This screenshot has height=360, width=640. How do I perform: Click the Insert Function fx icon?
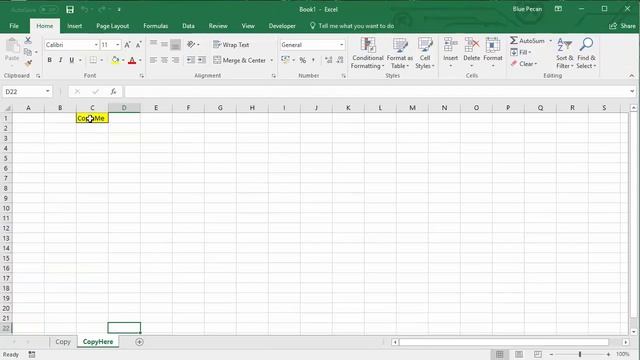[x=113, y=91]
